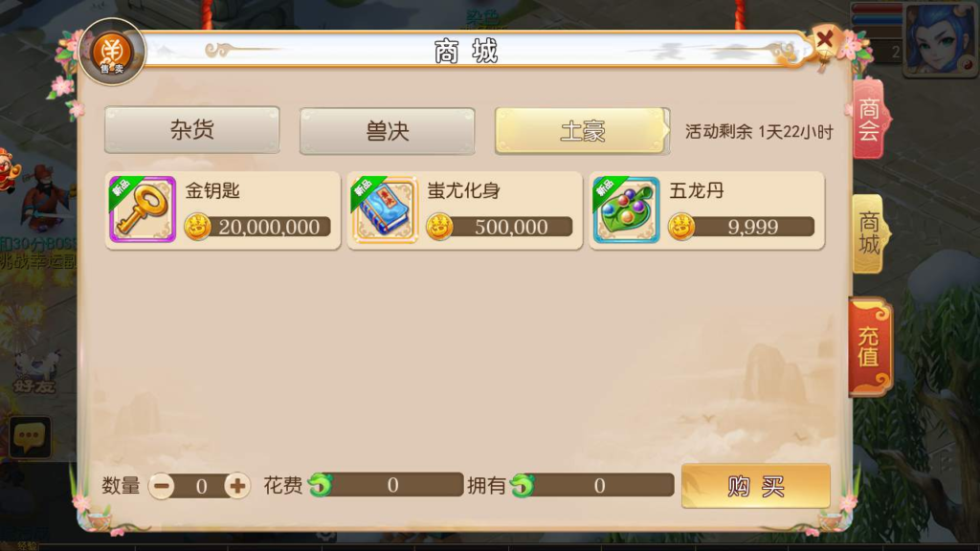Viewport: 980px width, 551px height.
Task: Switch to the 兽决 tab
Action: pyautogui.click(x=387, y=131)
